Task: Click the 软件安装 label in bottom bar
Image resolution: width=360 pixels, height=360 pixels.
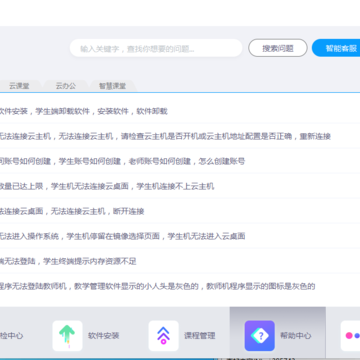Action: 104,336
